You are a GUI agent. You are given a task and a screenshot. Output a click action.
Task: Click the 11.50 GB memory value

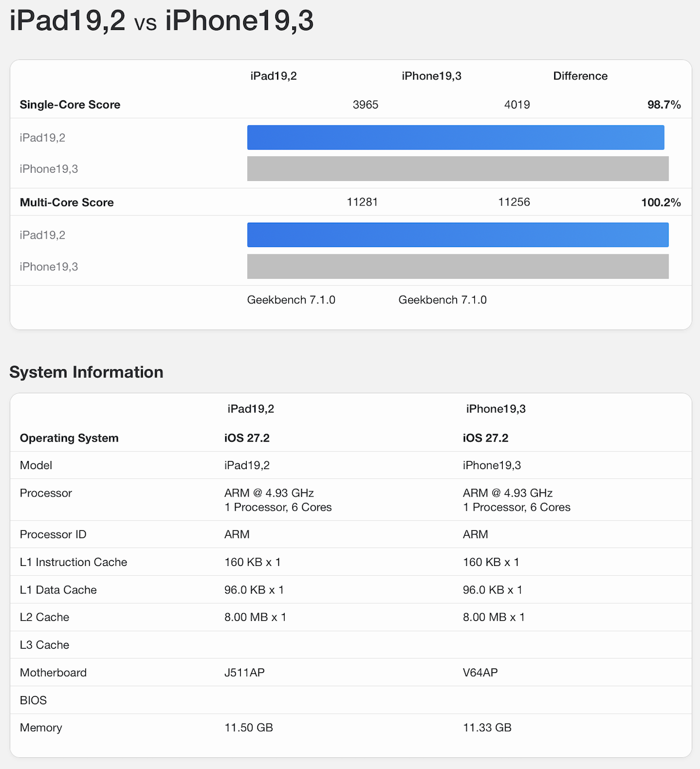click(249, 728)
